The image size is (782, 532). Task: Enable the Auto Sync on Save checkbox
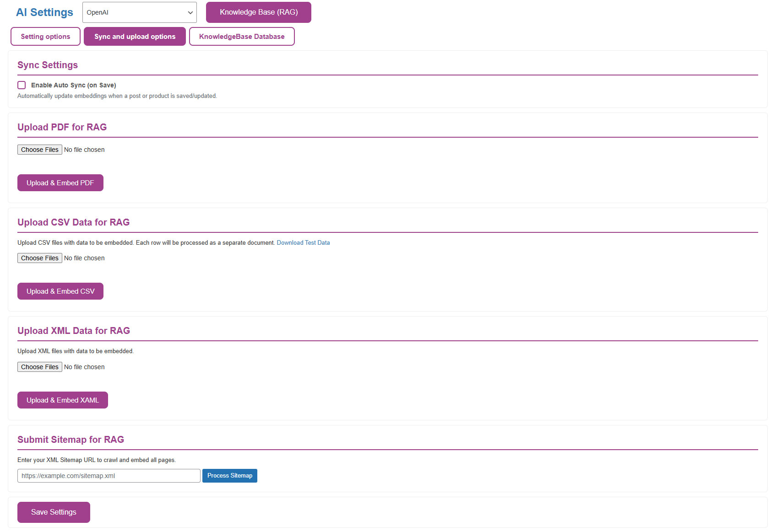coord(22,85)
